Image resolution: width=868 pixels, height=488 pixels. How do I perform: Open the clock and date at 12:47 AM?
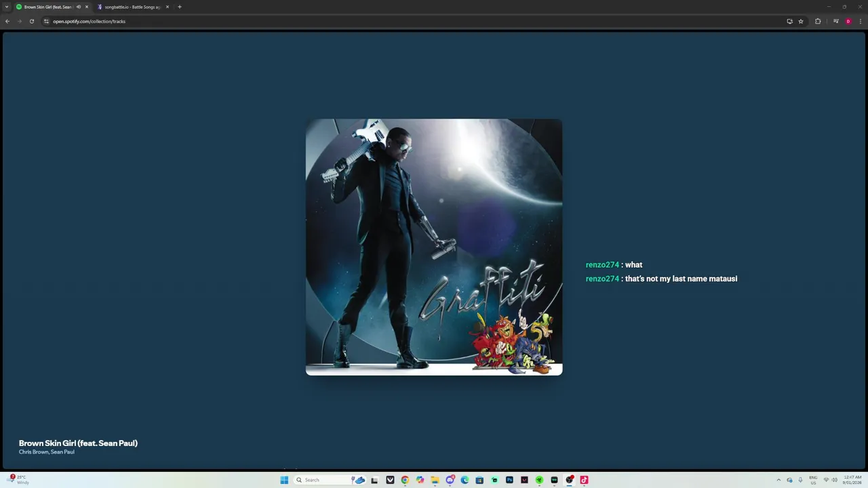pyautogui.click(x=852, y=480)
